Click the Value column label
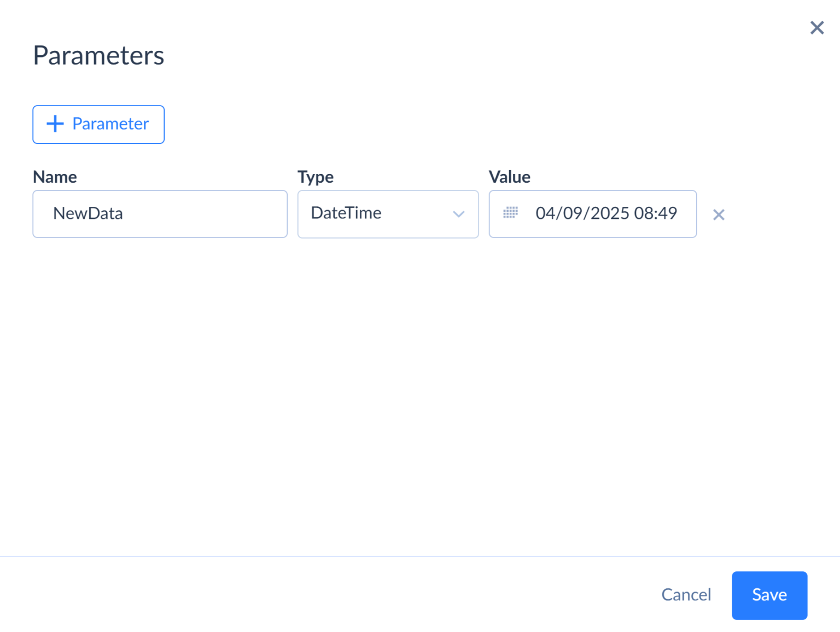Viewport: 840px width, 632px height. tap(509, 177)
